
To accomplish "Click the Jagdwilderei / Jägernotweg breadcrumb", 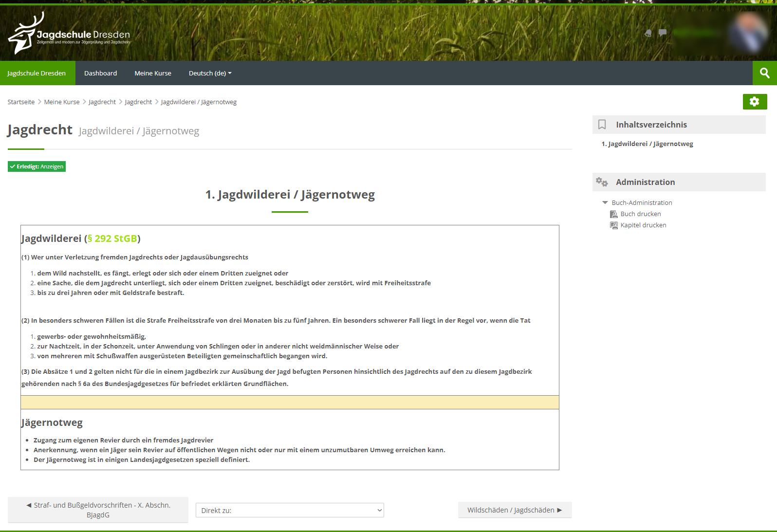I will pyautogui.click(x=199, y=102).
